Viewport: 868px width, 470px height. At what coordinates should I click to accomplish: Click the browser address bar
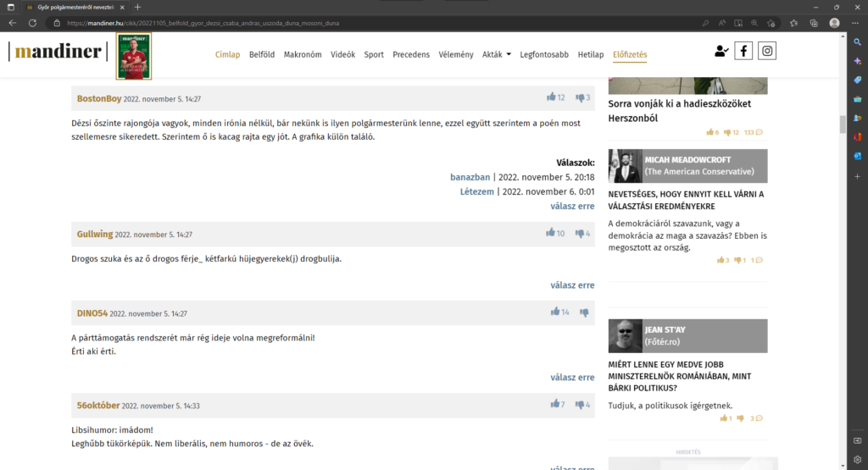click(x=339, y=23)
